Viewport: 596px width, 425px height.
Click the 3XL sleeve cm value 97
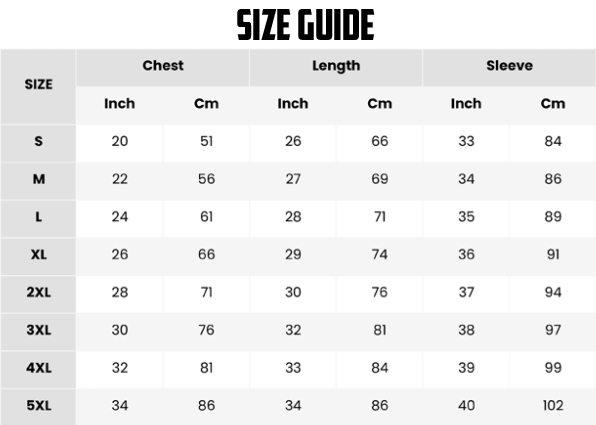(553, 330)
